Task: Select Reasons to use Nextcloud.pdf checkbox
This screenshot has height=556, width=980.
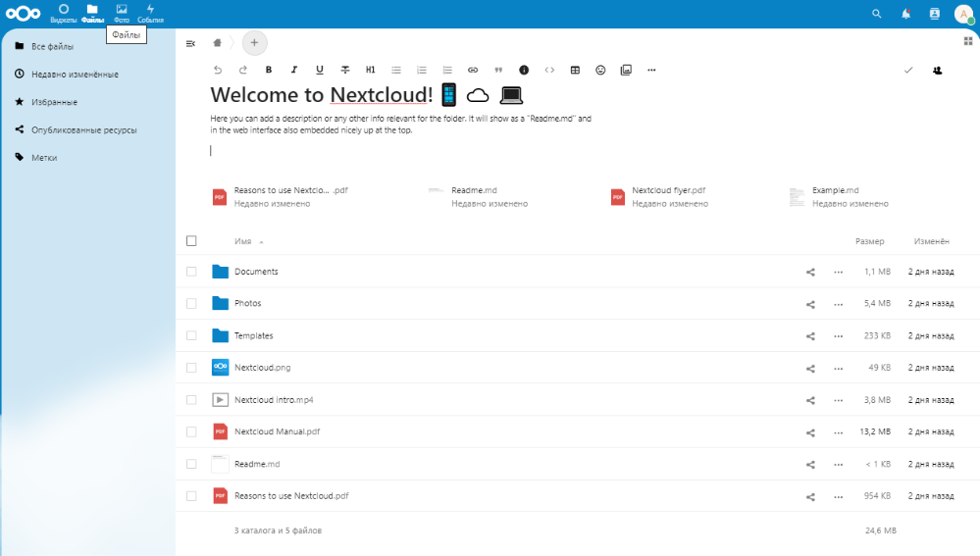Action: [x=191, y=496]
